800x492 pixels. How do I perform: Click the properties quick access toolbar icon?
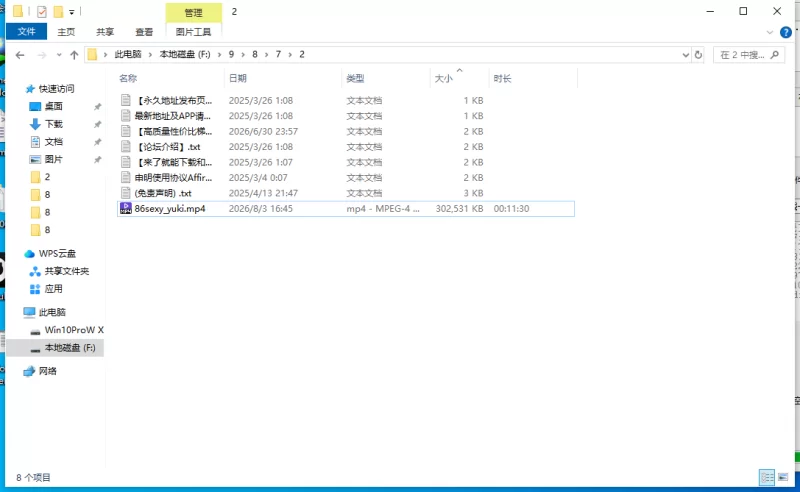pos(42,11)
